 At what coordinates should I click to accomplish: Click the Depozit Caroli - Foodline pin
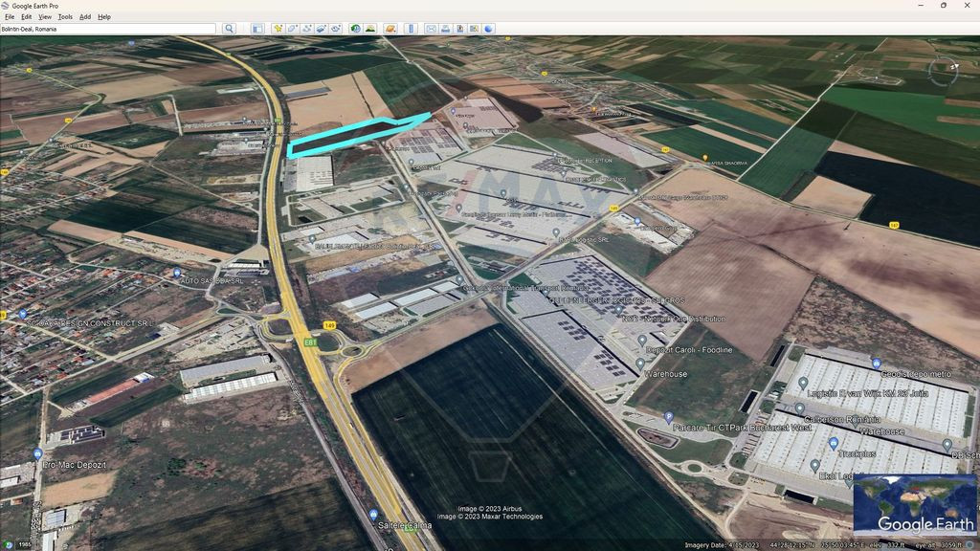tap(642, 341)
